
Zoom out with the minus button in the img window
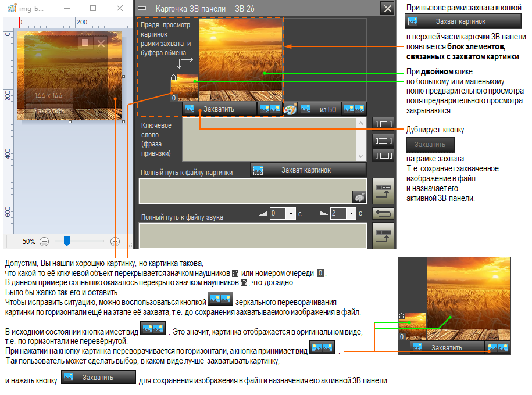(44, 242)
